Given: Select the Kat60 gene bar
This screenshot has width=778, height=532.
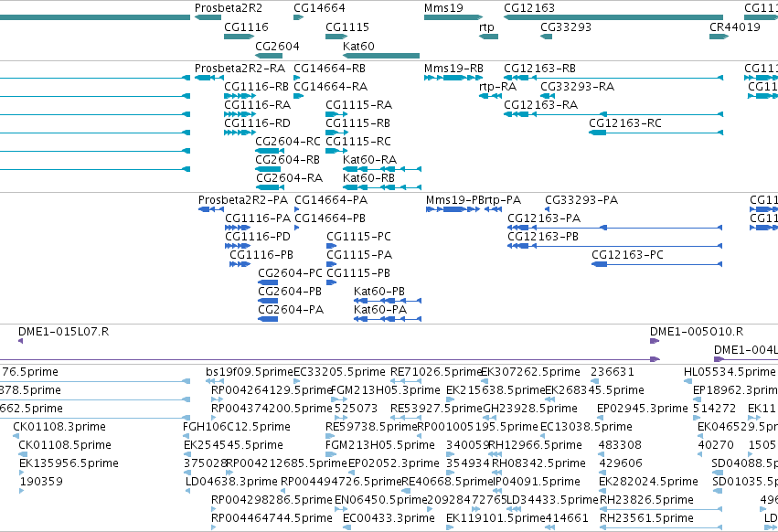Looking at the screenshot, I should pyautogui.click(x=381, y=56).
